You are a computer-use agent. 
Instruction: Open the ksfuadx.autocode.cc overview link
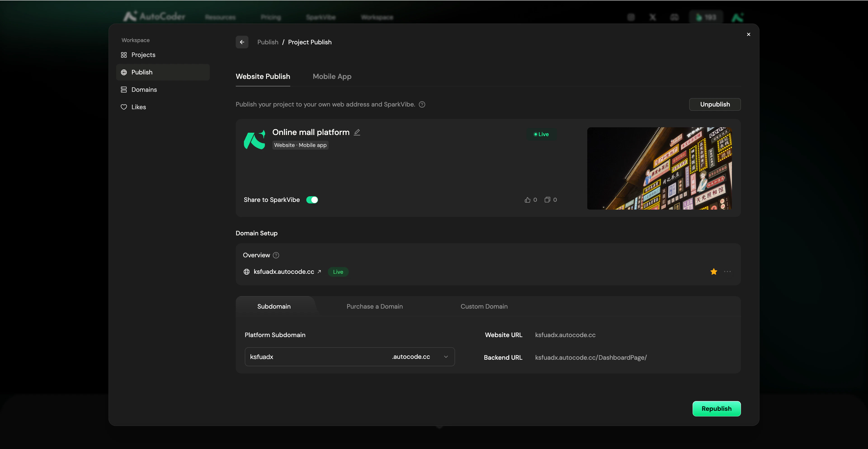[284, 272]
